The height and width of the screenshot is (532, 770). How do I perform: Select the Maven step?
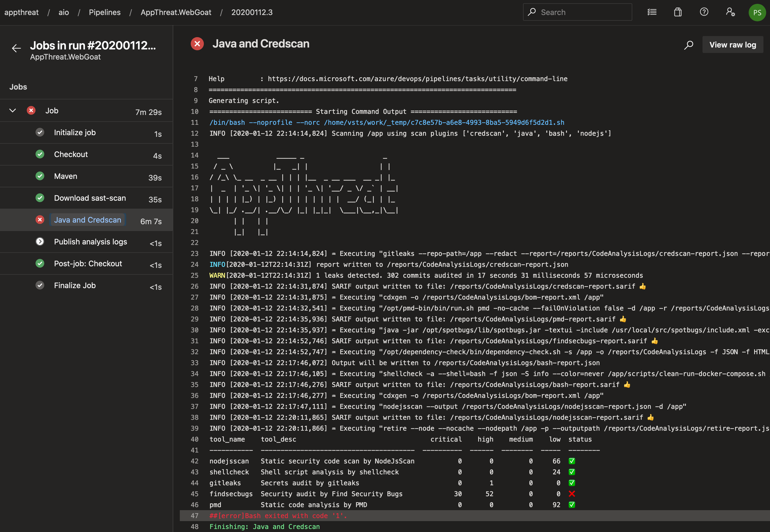point(66,176)
